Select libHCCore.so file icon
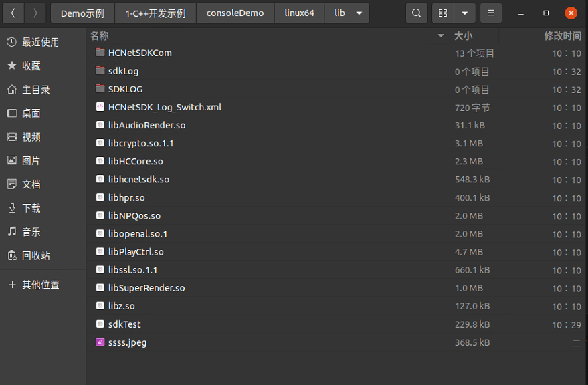Viewport: 588px width, 385px height. point(100,161)
